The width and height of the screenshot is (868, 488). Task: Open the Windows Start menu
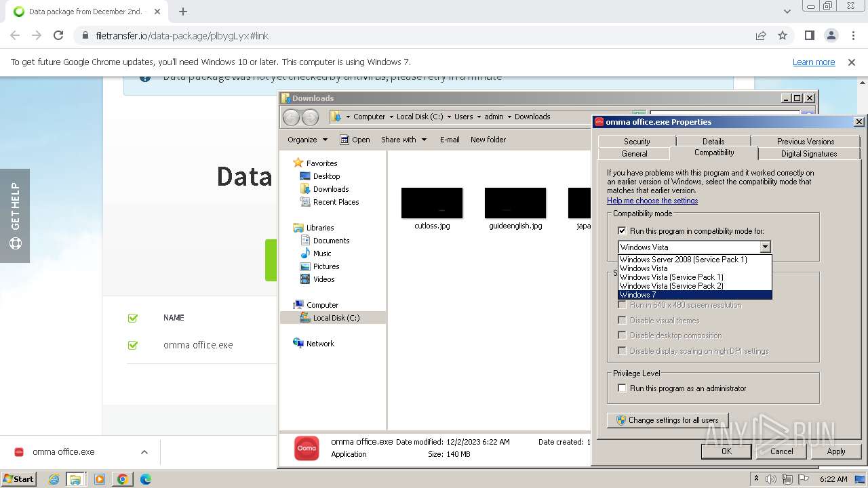click(19, 479)
